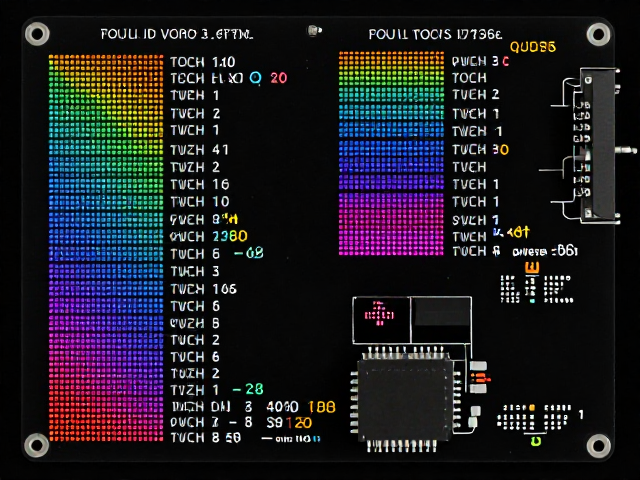Click the red '20' value
640x480 pixels.
point(278,78)
